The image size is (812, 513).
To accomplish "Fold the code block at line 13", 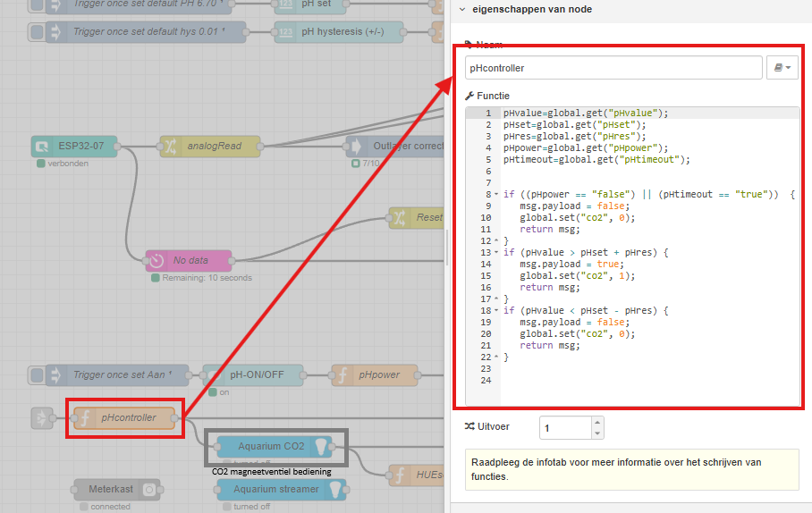I will 495,253.
